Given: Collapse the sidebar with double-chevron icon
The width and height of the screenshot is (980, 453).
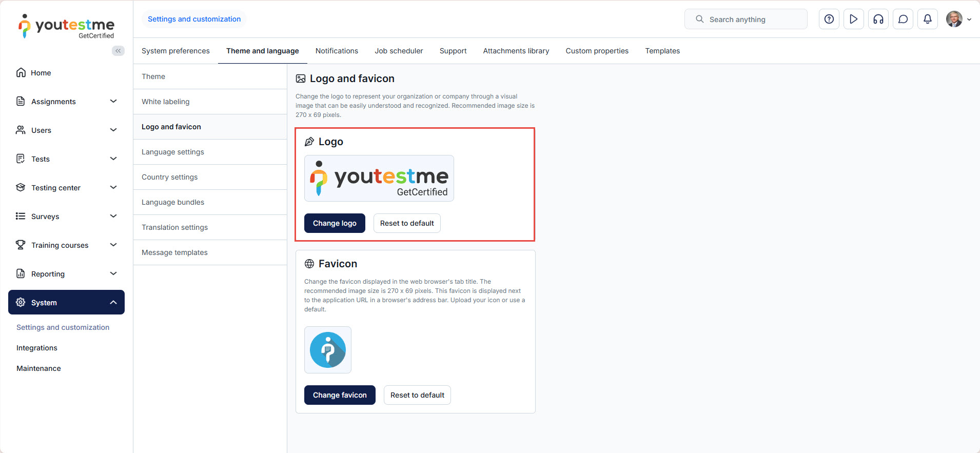Looking at the screenshot, I should pos(118,51).
